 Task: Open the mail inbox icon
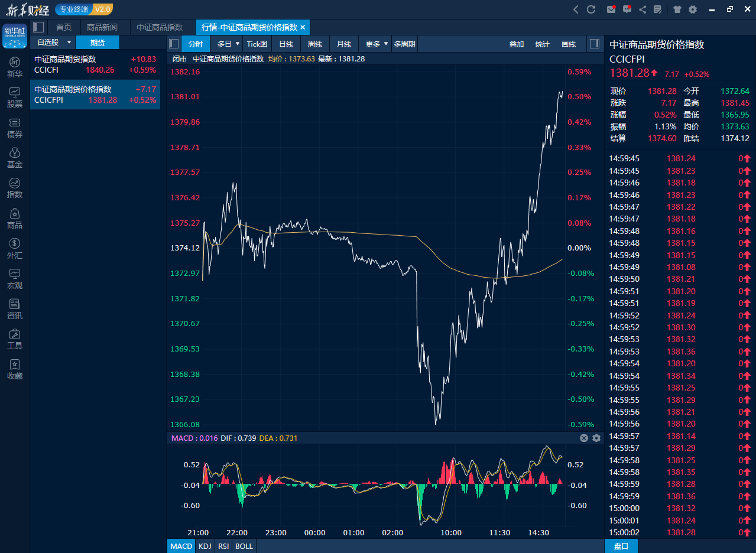coord(611,9)
